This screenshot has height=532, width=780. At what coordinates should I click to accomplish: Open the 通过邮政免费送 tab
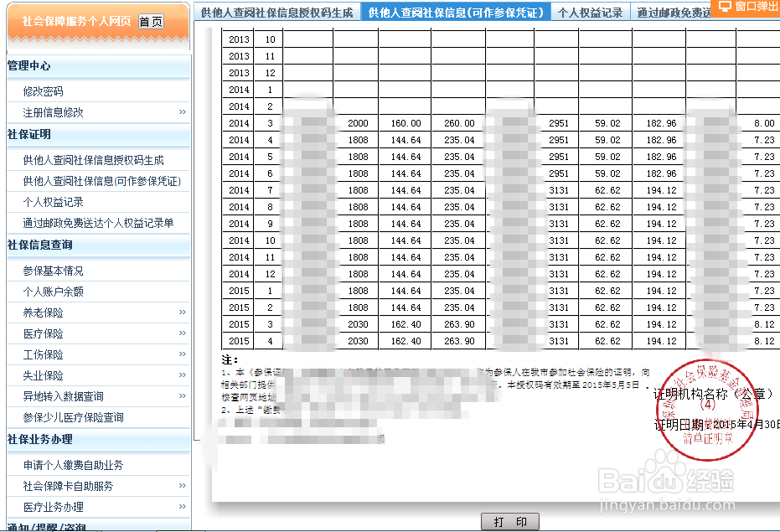674,13
